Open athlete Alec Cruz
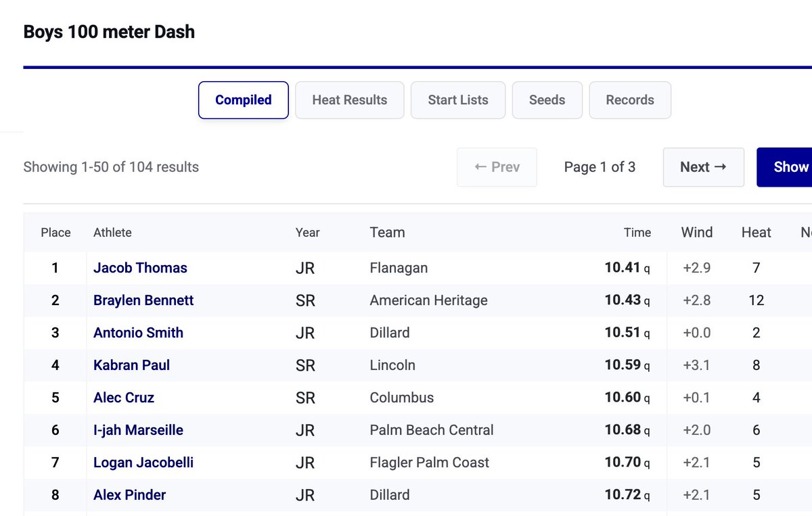Viewport: 812px width, 516px height. (x=124, y=398)
